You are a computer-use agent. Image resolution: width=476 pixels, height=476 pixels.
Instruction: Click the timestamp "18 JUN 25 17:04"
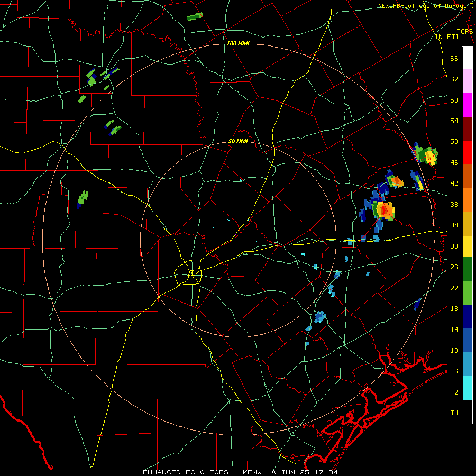click(x=302, y=472)
